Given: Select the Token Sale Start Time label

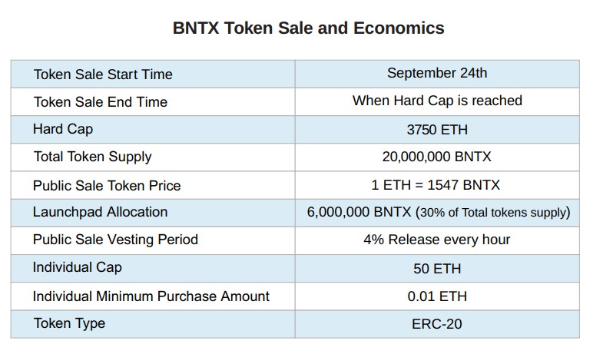Looking at the screenshot, I should (103, 74).
